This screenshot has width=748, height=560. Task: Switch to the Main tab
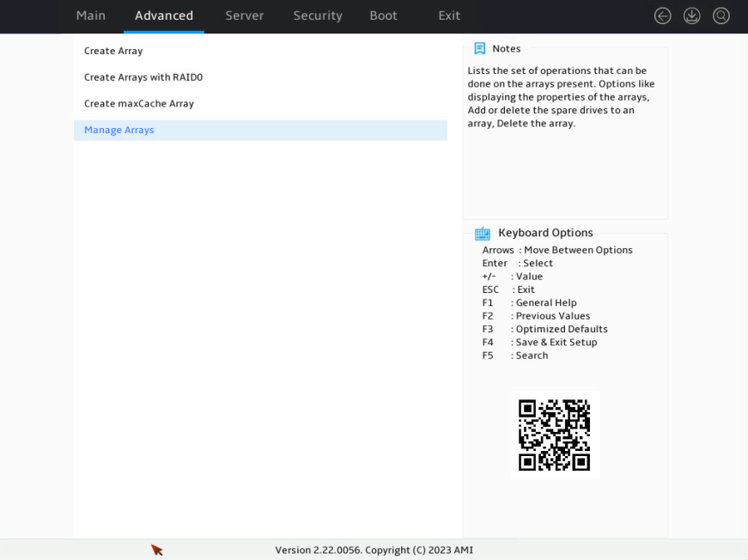[x=91, y=15]
